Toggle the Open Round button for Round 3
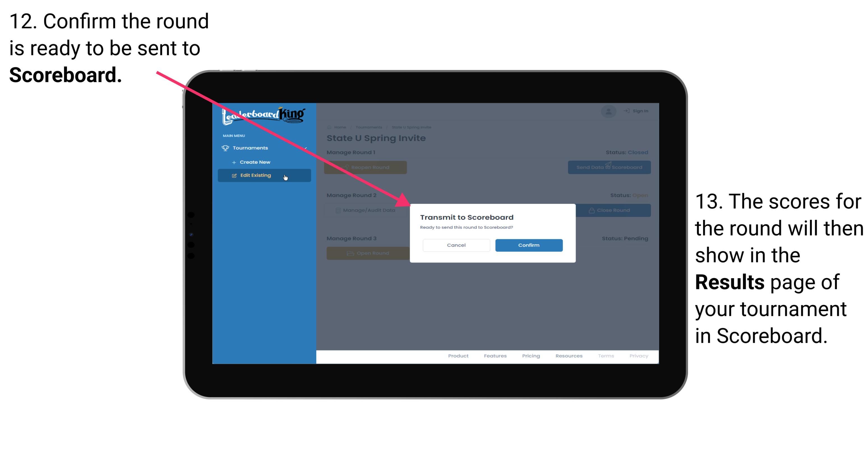Image resolution: width=868 pixels, height=467 pixels. (x=368, y=253)
